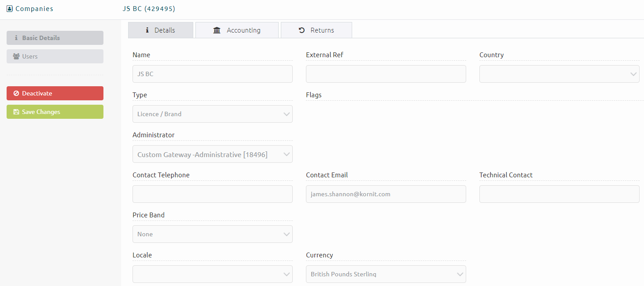Click the Contact Email input field
The height and width of the screenshot is (286, 644).
(x=386, y=194)
